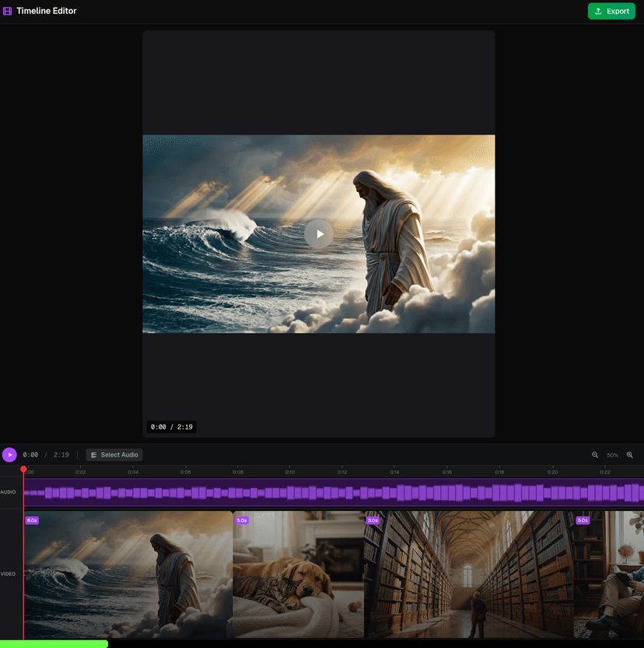Viewport: 644px width, 648px height.
Task: Click the audio icon on the Select Audio button
Action: (x=93, y=454)
